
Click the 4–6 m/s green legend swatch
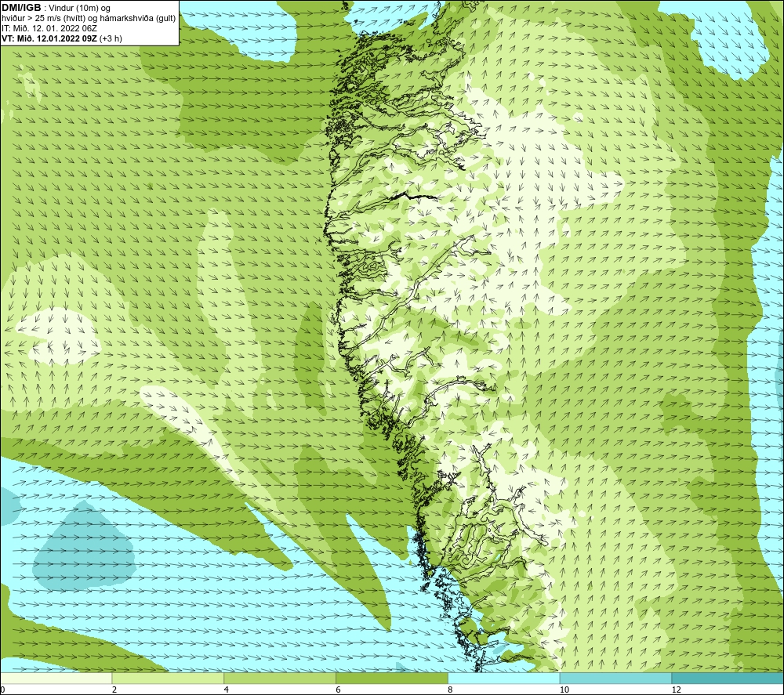(280, 678)
